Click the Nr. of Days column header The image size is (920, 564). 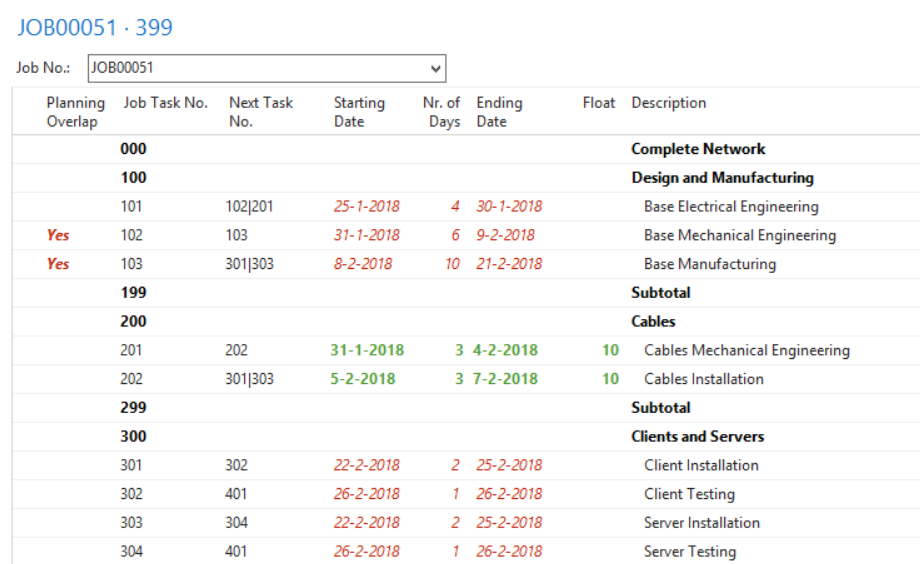pos(441,112)
